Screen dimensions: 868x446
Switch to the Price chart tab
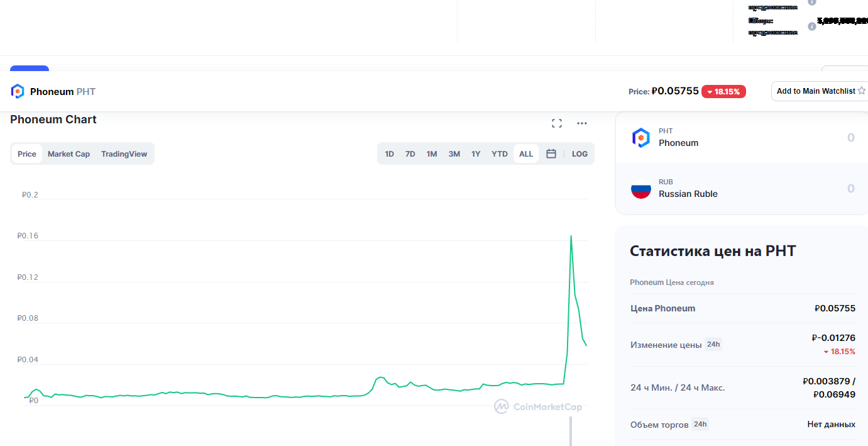pos(27,154)
